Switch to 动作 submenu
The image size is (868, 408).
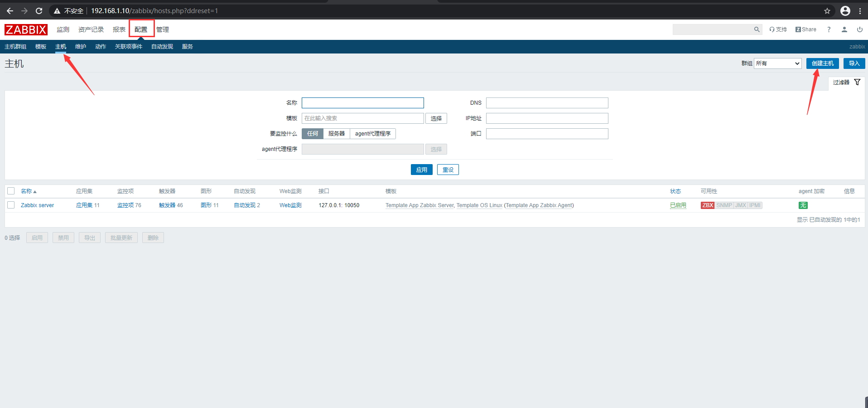tap(101, 47)
